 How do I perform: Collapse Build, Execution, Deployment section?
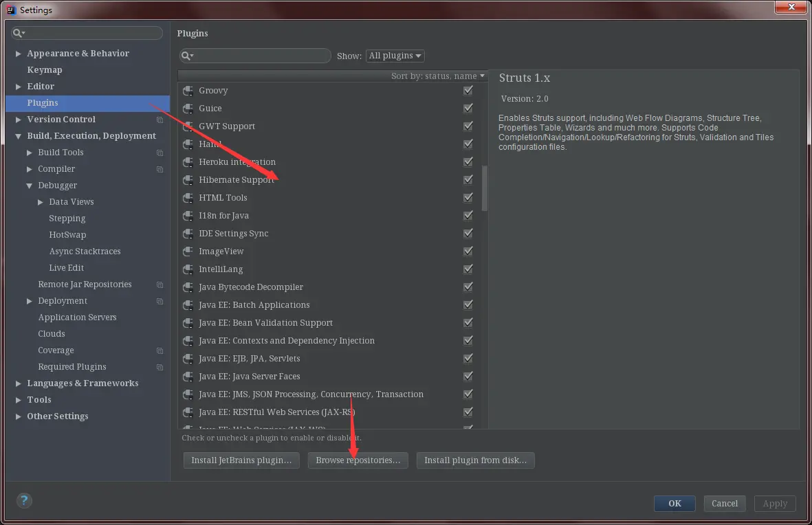click(x=18, y=136)
